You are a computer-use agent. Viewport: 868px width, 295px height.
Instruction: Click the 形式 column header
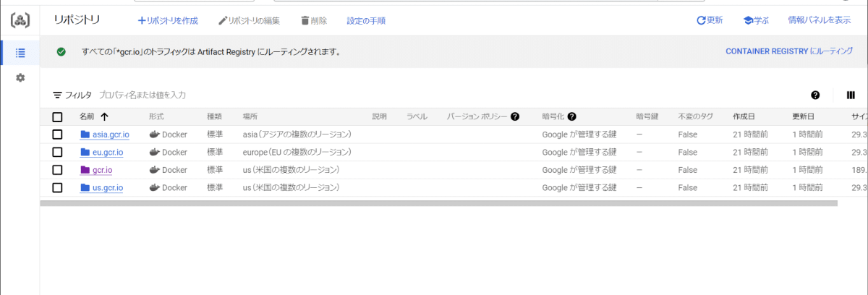pos(156,116)
